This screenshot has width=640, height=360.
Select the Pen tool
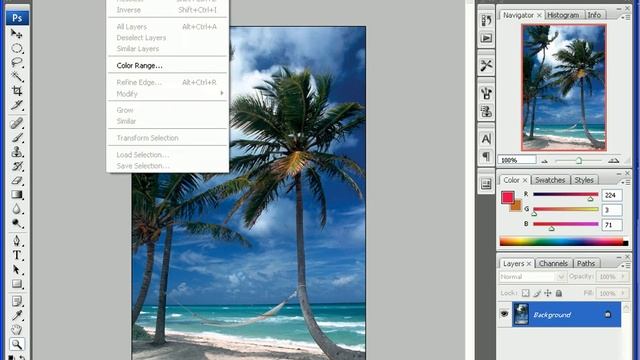click(x=16, y=240)
